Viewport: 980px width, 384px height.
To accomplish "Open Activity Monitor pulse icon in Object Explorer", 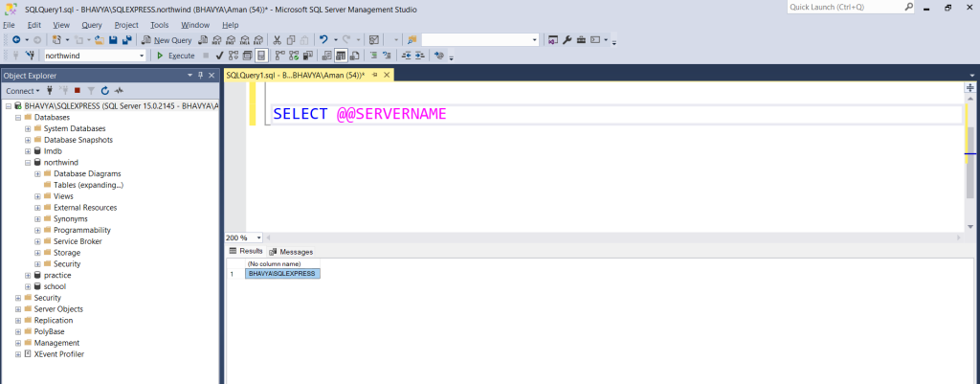I will tap(119, 91).
